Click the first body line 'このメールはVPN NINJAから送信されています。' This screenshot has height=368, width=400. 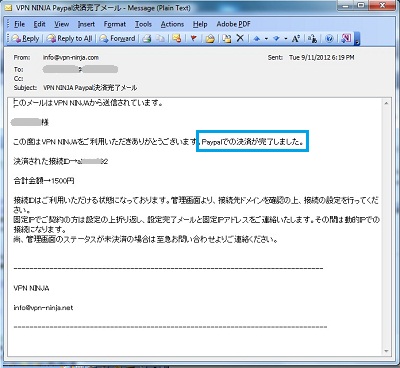(88, 103)
